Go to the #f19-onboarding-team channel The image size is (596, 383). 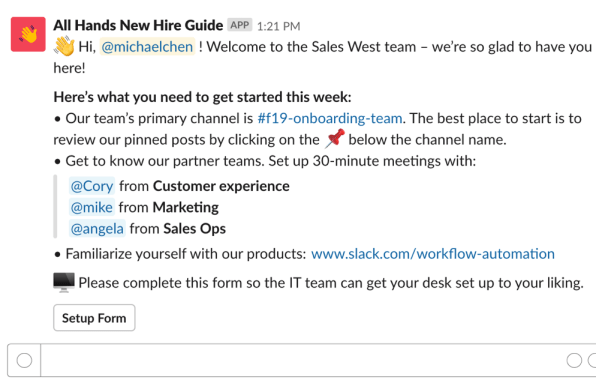(x=330, y=118)
